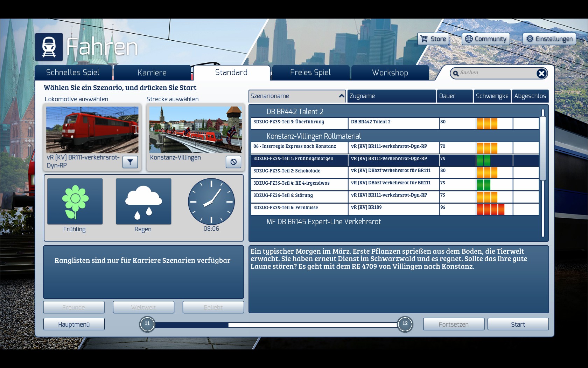
Task: Select scenario 3DZUG-FZ35-Teil 3: Überführung
Action: point(395,123)
